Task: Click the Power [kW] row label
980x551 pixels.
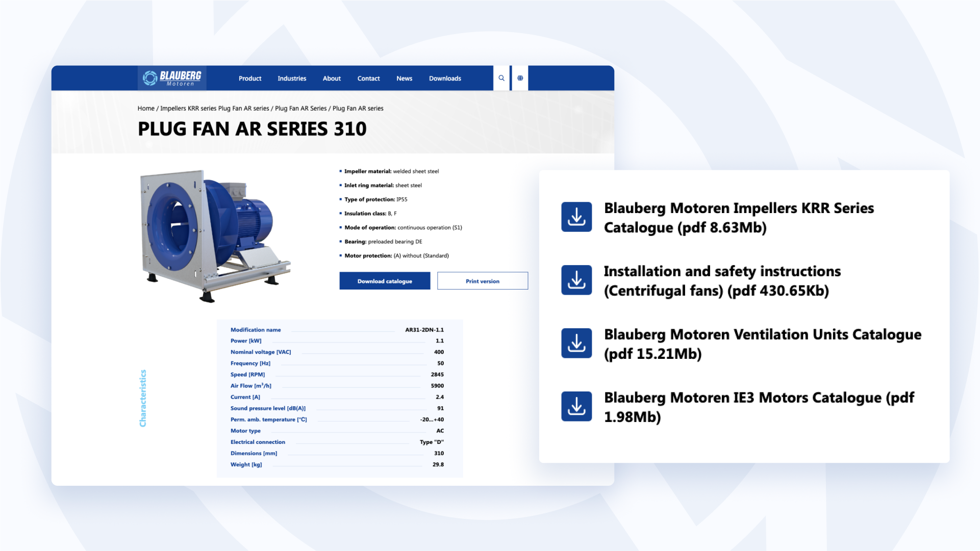Action: point(246,341)
